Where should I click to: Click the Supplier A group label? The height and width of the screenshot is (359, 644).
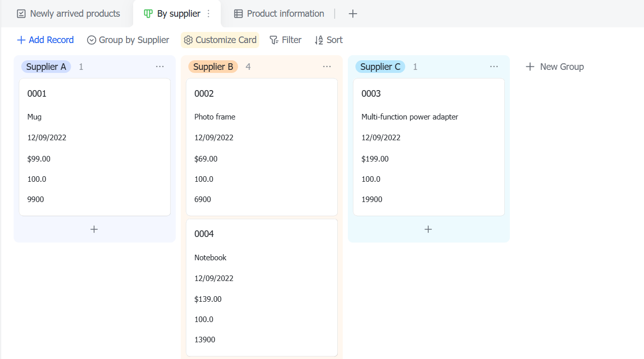point(46,67)
